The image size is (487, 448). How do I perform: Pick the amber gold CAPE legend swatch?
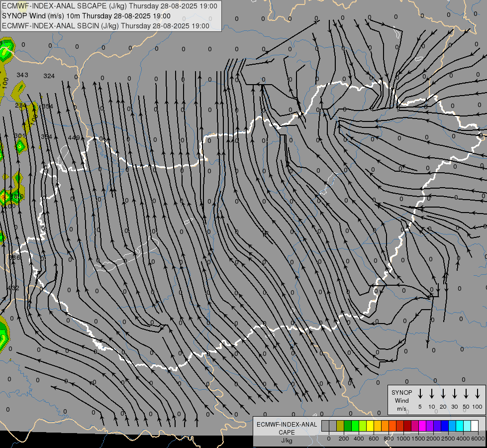coord(378,426)
